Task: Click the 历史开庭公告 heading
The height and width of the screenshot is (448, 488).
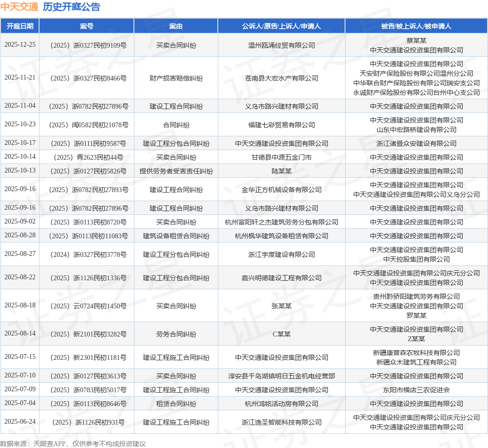Action: point(71,7)
